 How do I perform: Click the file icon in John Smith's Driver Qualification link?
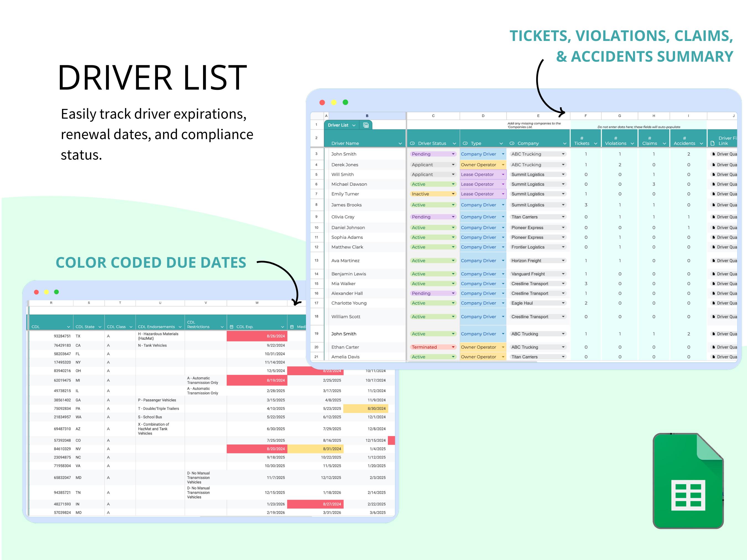713,154
